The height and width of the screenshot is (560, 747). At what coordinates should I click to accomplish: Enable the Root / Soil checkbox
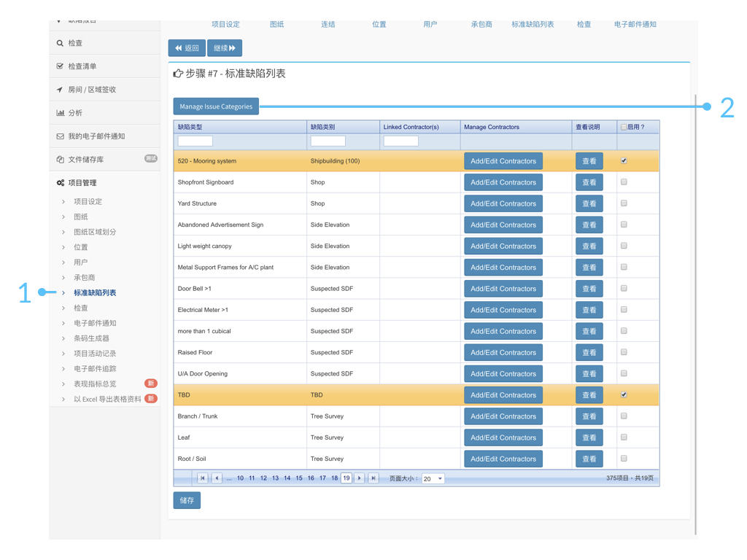tap(624, 459)
